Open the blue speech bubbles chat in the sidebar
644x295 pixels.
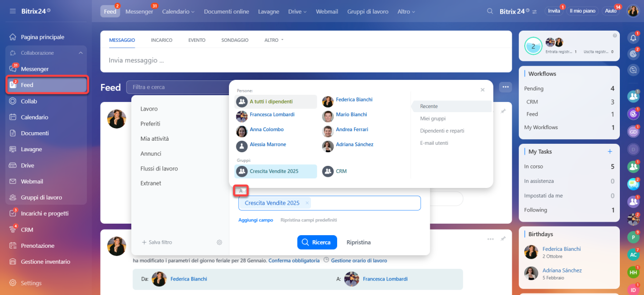tap(633, 184)
